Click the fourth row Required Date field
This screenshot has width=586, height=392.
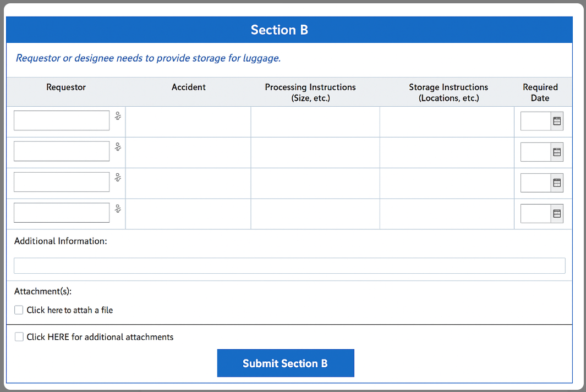(x=536, y=213)
